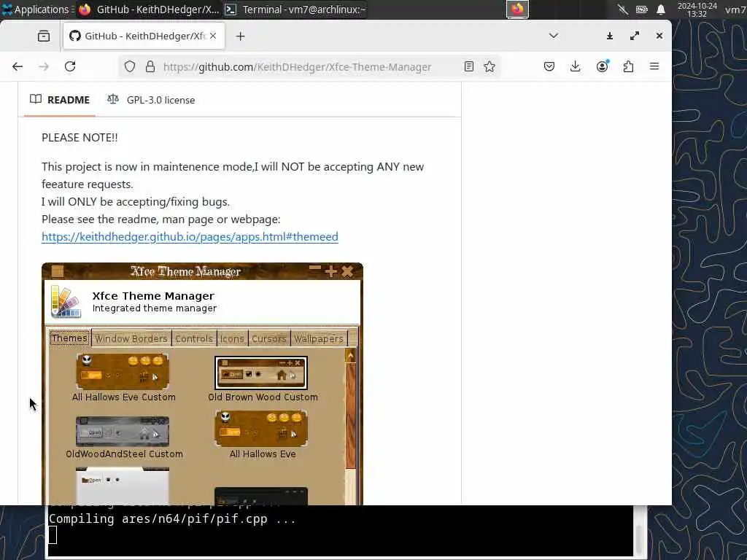
Task: Click the Firefox workspace switcher thumbnail
Action: click(x=517, y=9)
